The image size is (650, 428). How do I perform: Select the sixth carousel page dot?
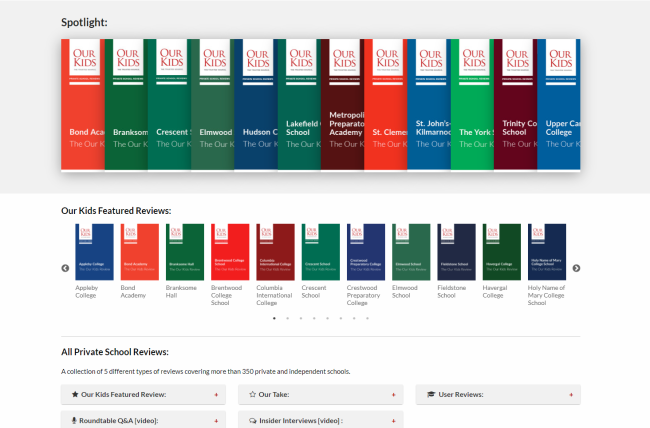[341, 319]
